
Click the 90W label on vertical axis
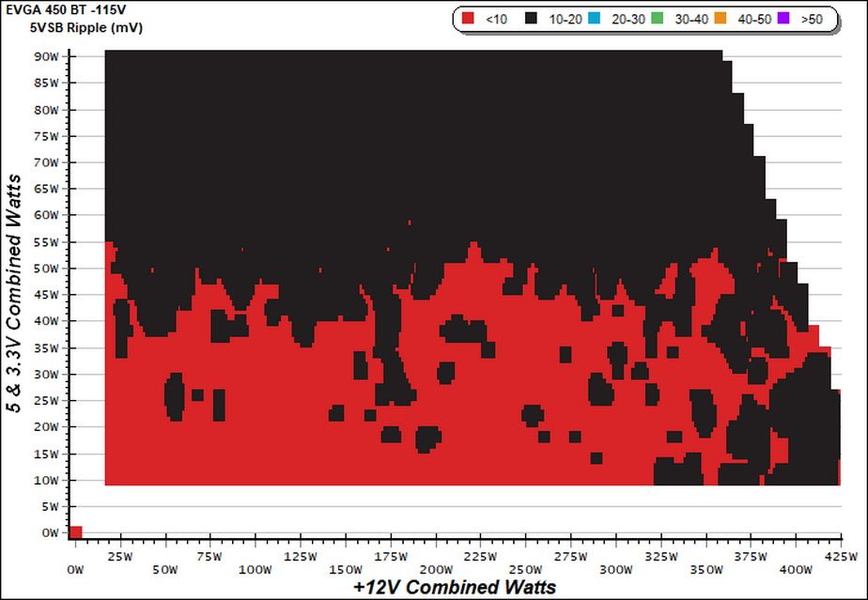(47, 56)
